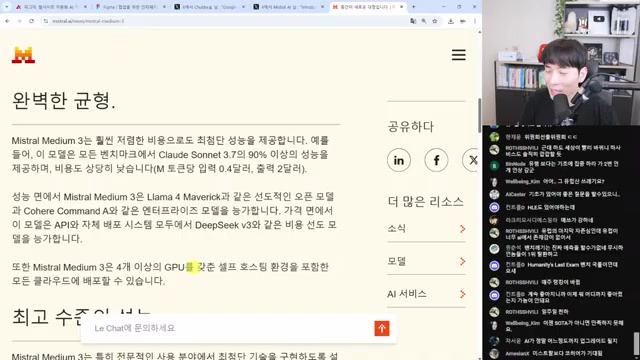
Task: Switch to the X tab about Mistral AI
Action: click(x=288, y=7)
